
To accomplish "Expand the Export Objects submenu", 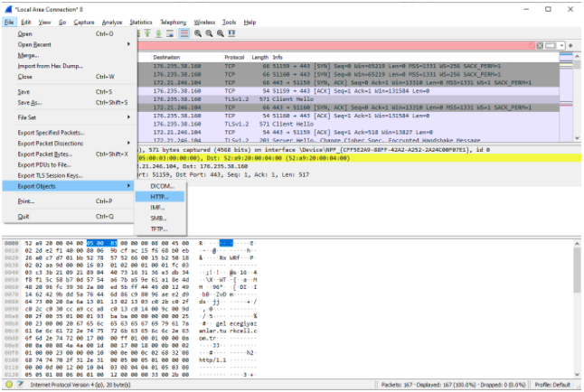I will (69, 186).
